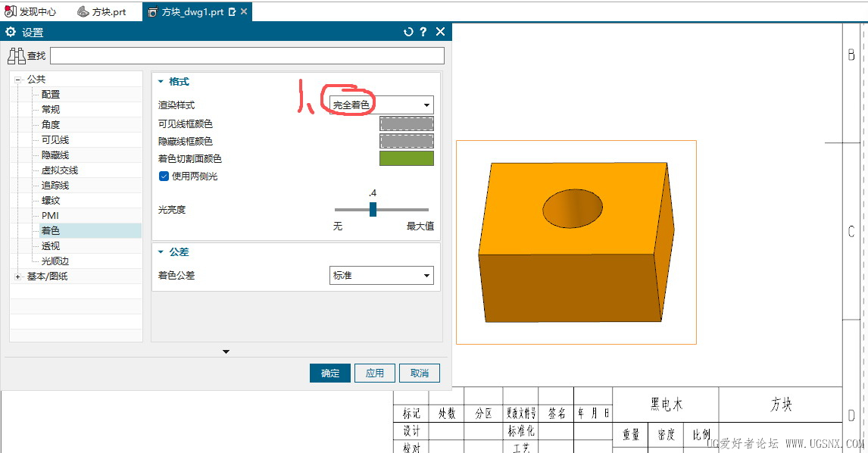The height and width of the screenshot is (453, 868).
Task: Open the 着色公差 dropdown
Action: (x=381, y=276)
